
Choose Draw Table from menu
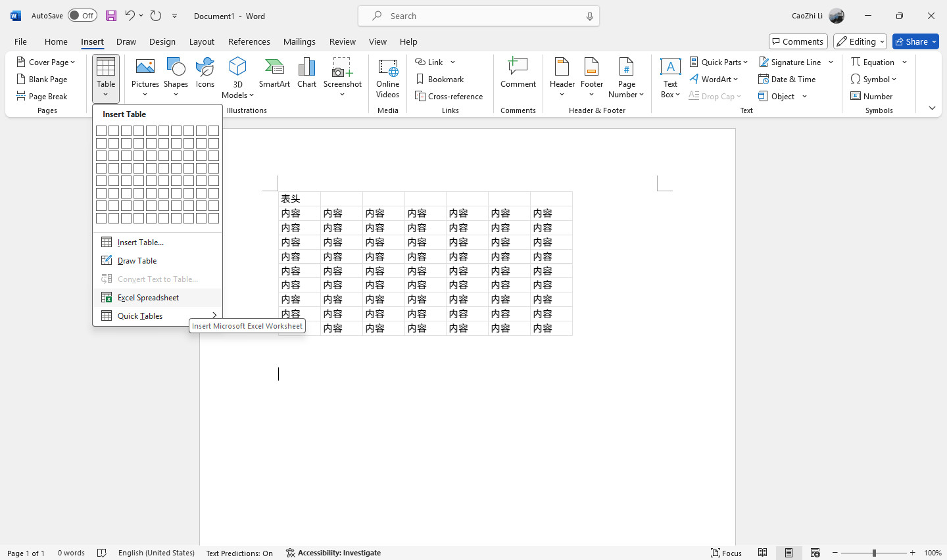[157, 261]
